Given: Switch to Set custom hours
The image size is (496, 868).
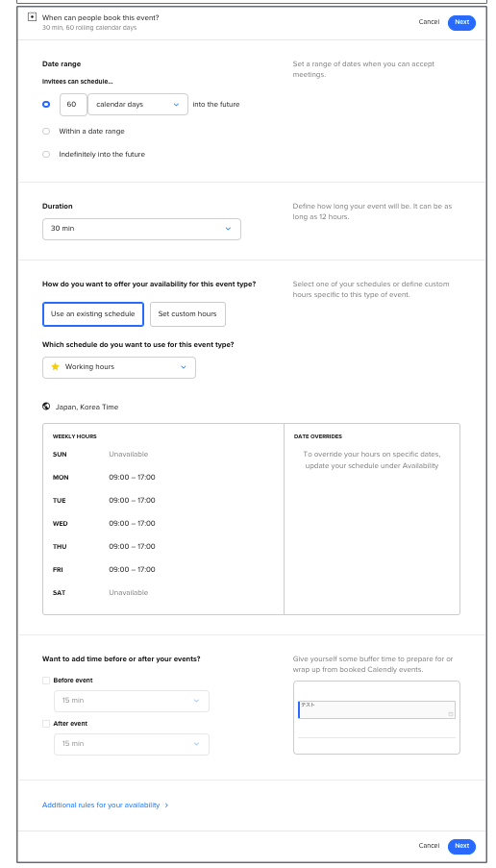Looking at the screenshot, I should pos(187,314).
